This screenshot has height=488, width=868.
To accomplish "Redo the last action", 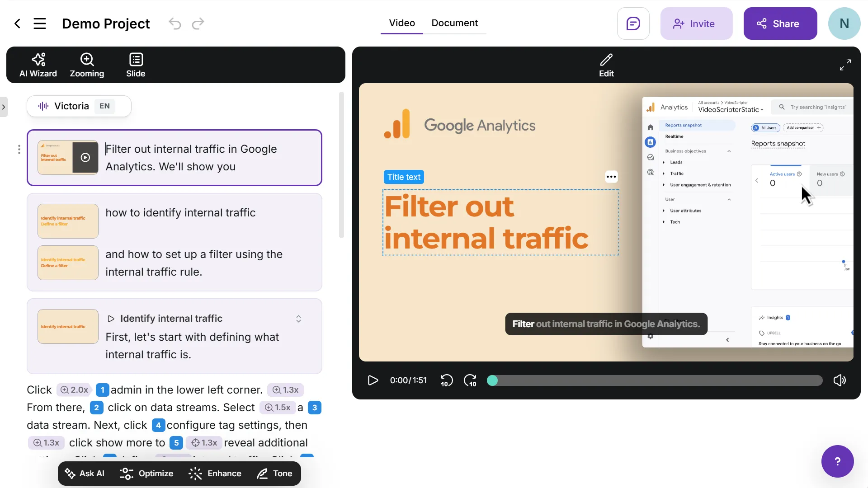I will 198,23.
